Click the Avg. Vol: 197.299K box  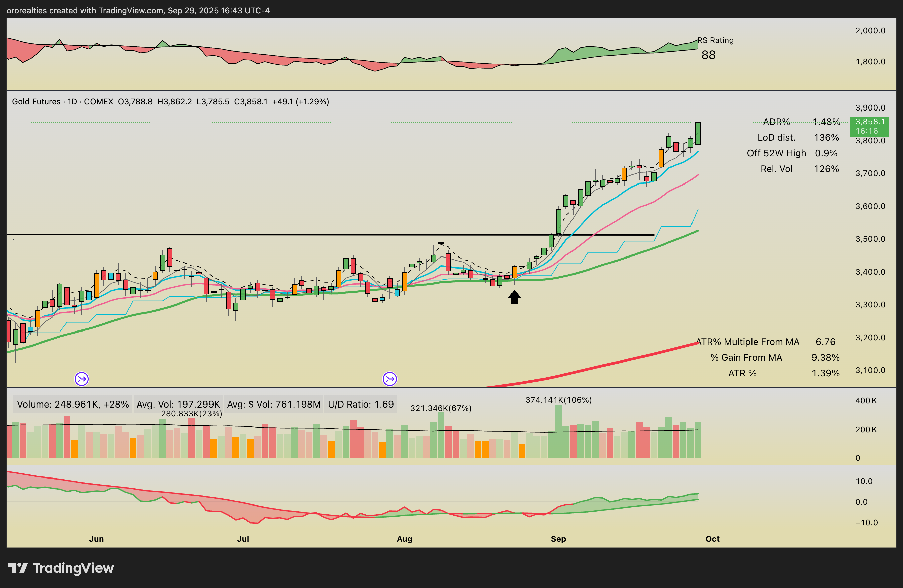[x=178, y=404]
